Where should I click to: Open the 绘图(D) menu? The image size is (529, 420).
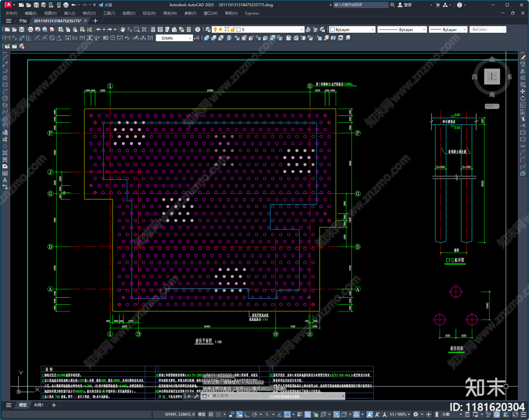[x=129, y=13]
